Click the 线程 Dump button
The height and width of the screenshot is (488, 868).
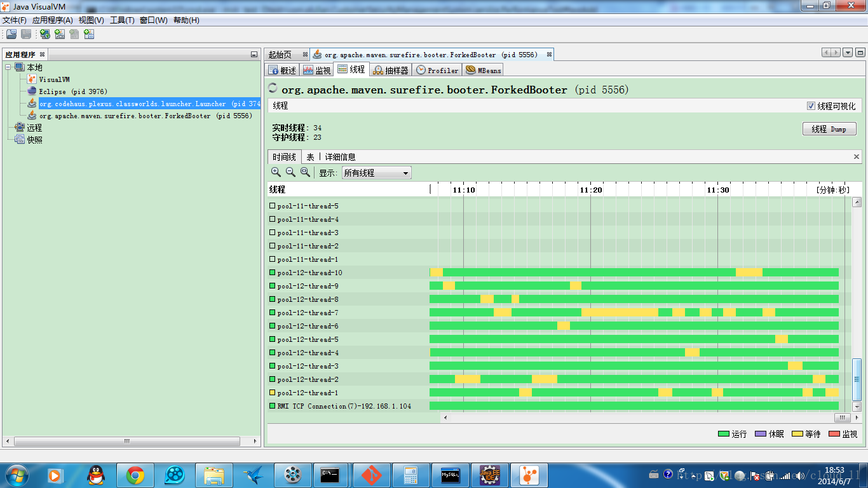coord(829,129)
